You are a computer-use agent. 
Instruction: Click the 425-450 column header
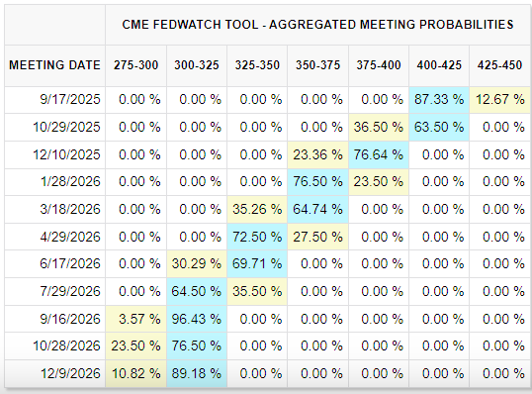(x=499, y=65)
